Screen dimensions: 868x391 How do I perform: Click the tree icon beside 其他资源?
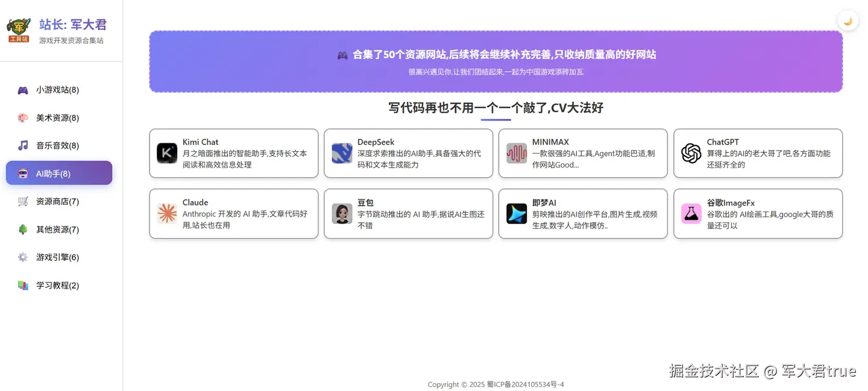(x=23, y=230)
